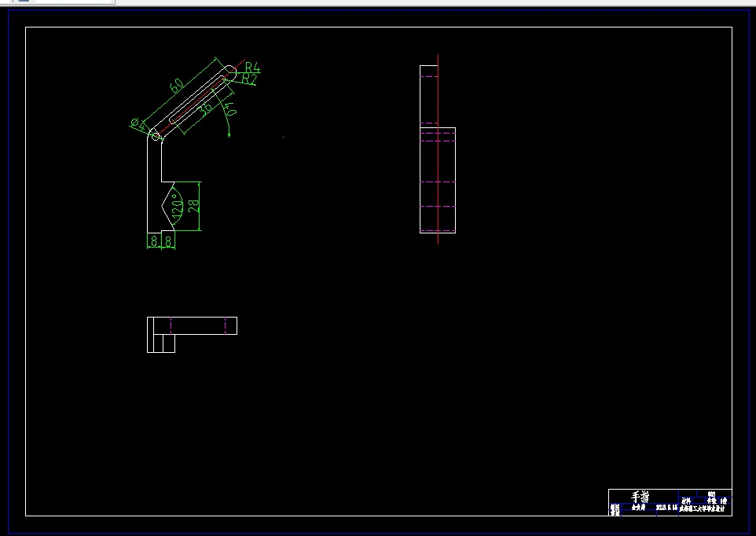
Task: Select the red centerline in the right side view
Action: pos(438,149)
